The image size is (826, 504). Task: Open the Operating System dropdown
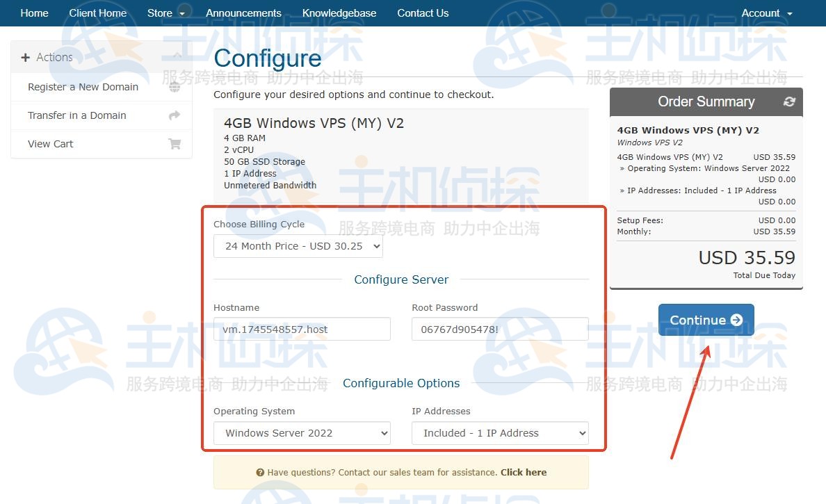302,433
